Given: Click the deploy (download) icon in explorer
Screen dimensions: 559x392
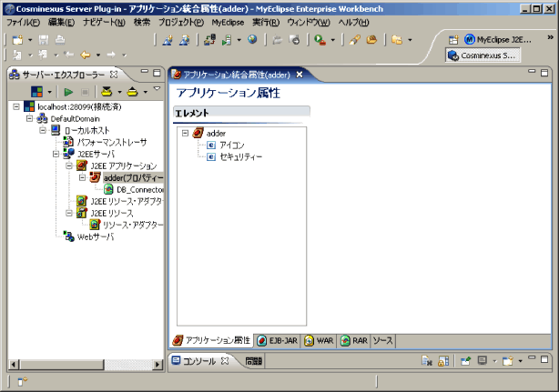Looking at the screenshot, I should 107,92.
